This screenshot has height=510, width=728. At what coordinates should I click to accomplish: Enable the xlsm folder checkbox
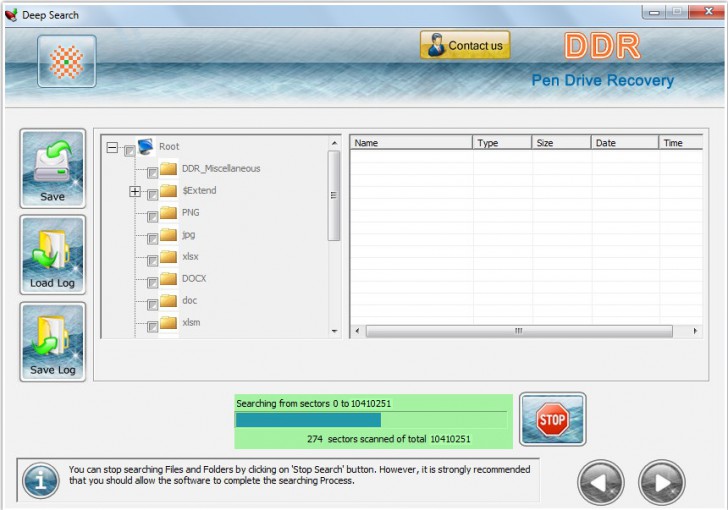(152, 327)
